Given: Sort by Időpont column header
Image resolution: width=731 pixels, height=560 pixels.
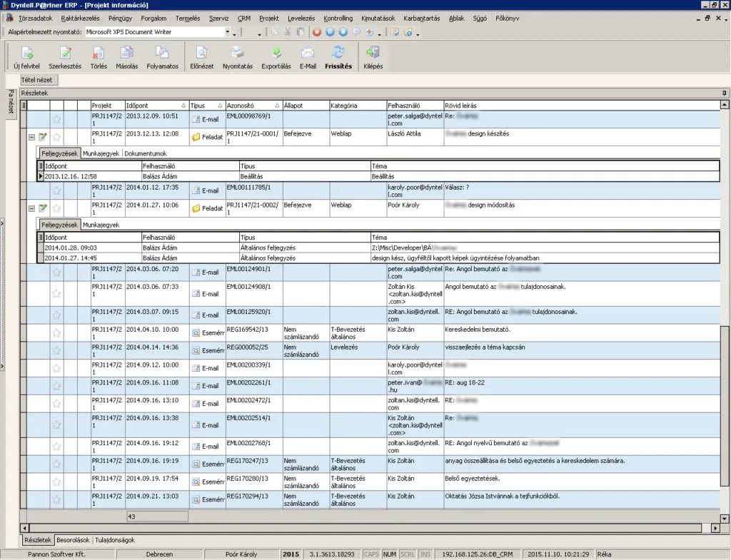Looking at the screenshot, I should pyautogui.click(x=143, y=106).
